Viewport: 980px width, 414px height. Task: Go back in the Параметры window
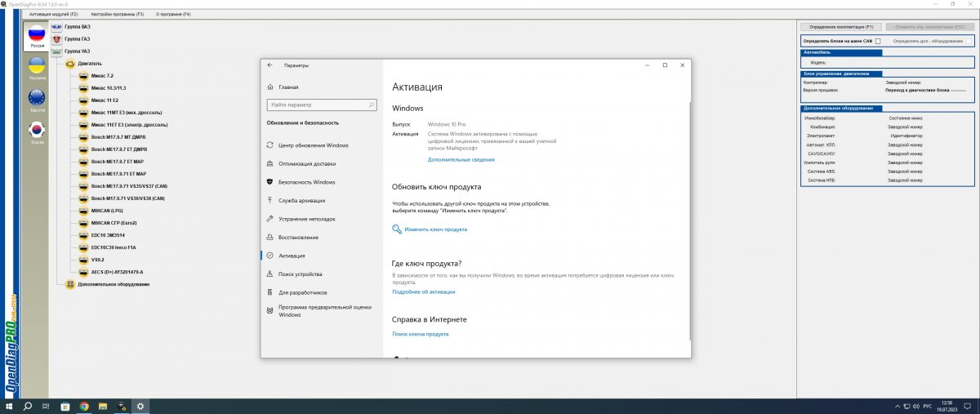(x=270, y=65)
